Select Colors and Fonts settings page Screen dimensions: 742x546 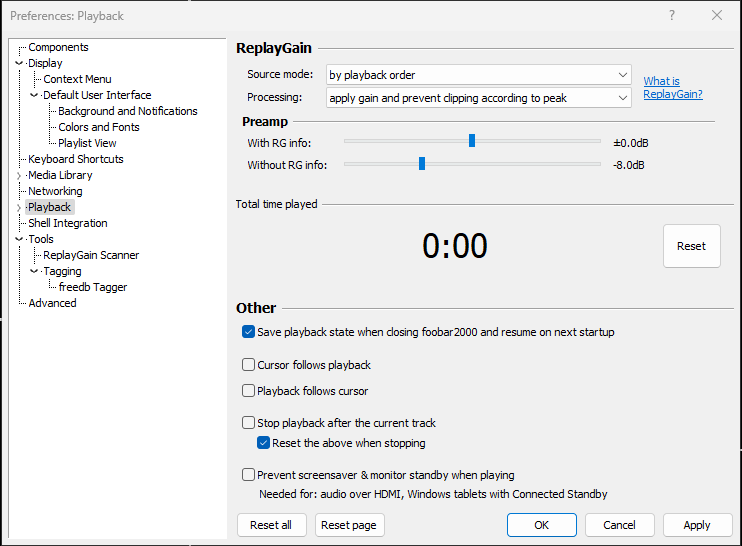coord(99,127)
